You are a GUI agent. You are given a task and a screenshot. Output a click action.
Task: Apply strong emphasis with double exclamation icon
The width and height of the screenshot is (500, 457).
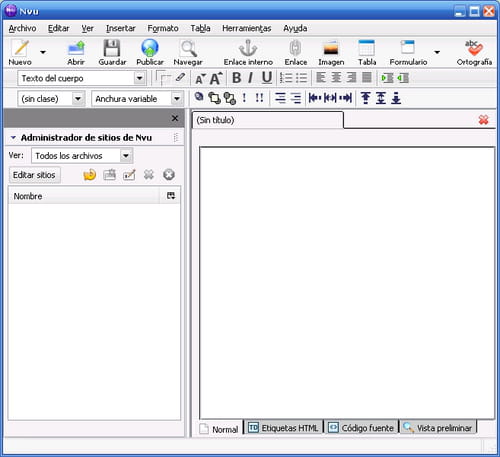coord(259,98)
